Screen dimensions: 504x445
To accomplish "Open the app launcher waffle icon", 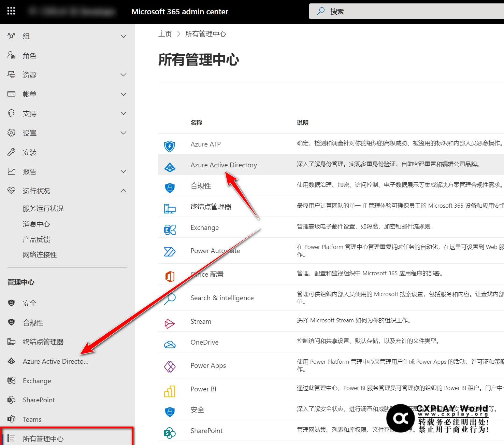I will (11, 11).
